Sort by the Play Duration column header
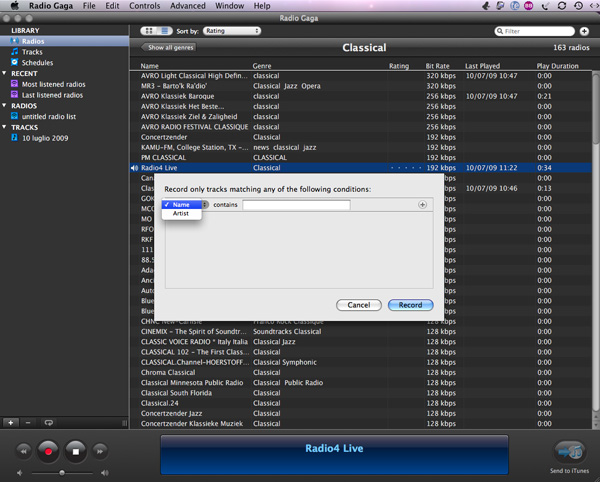This screenshot has width=600, height=482. pos(557,66)
